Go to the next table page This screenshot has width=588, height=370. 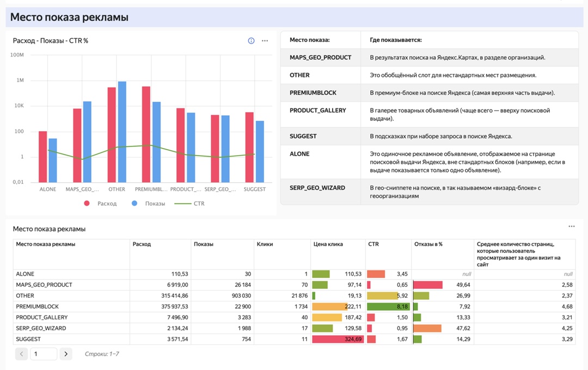[65, 354]
